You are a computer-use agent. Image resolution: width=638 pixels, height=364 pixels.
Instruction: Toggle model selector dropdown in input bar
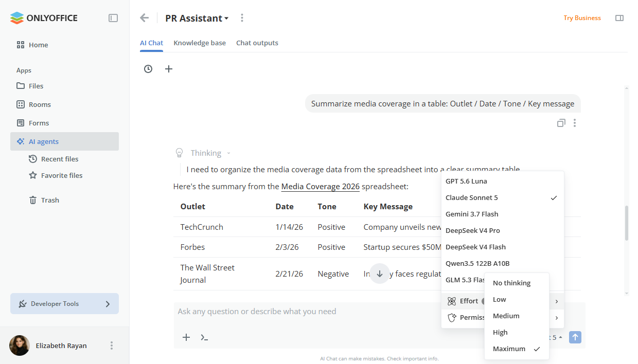[556, 337]
